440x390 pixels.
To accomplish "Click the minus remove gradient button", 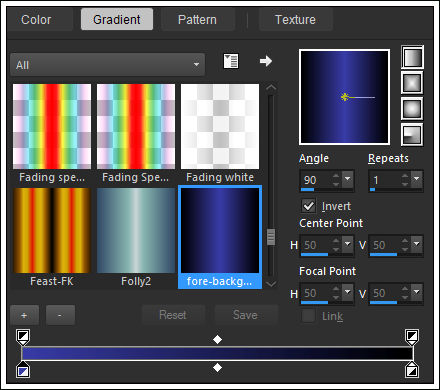I will [x=60, y=315].
